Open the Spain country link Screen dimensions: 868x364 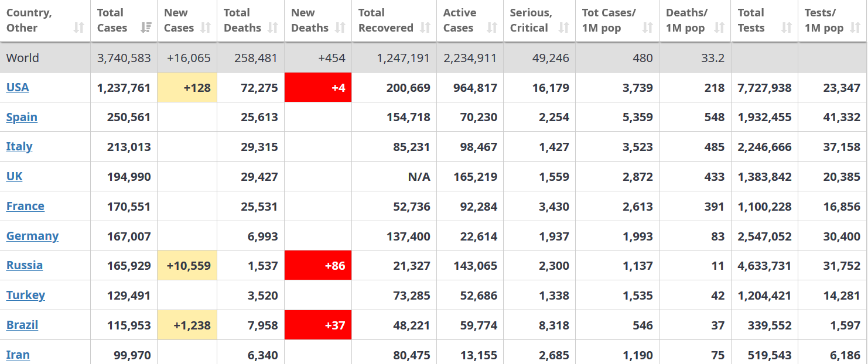click(22, 117)
